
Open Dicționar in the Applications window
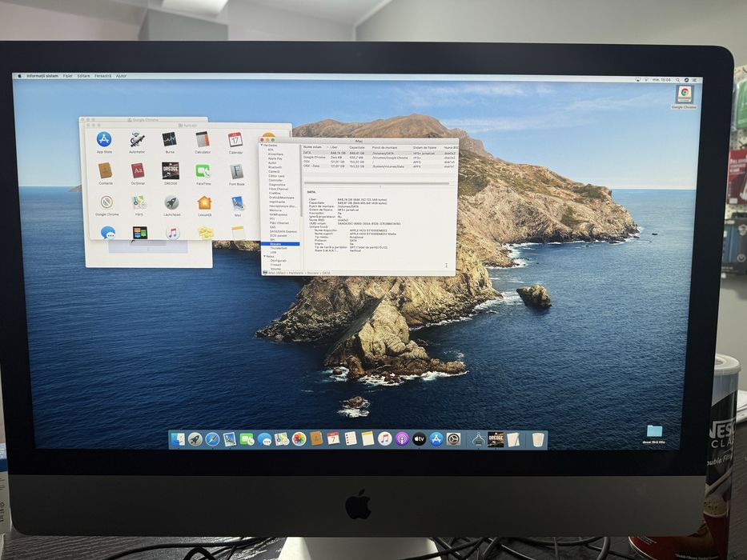coord(138,170)
